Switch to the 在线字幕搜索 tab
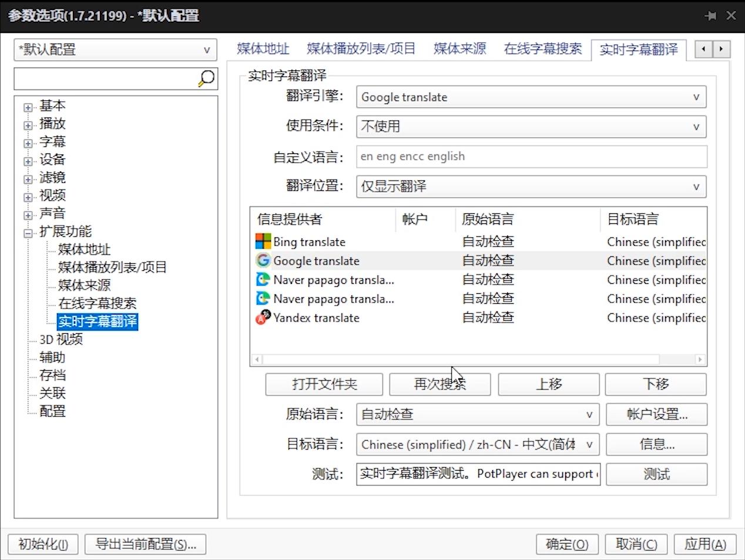This screenshot has width=745, height=560. point(542,49)
